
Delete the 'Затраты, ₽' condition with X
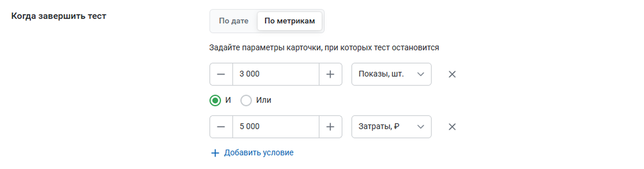pos(452,127)
